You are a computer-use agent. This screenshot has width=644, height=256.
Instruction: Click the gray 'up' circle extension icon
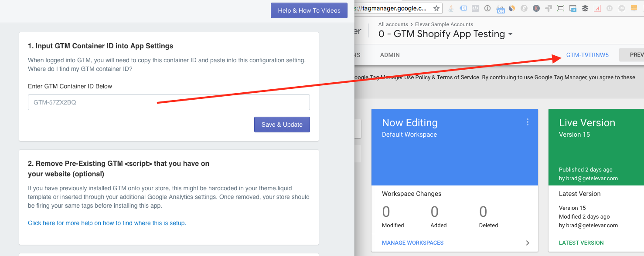click(622, 8)
